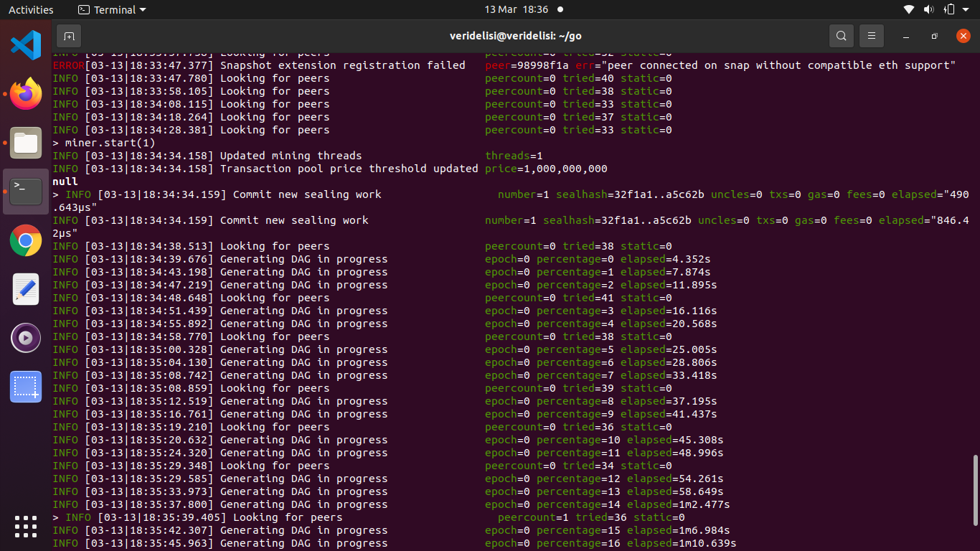Click timestamp [03-13|18:34:34.158] on threads line

pyautogui.click(x=149, y=156)
